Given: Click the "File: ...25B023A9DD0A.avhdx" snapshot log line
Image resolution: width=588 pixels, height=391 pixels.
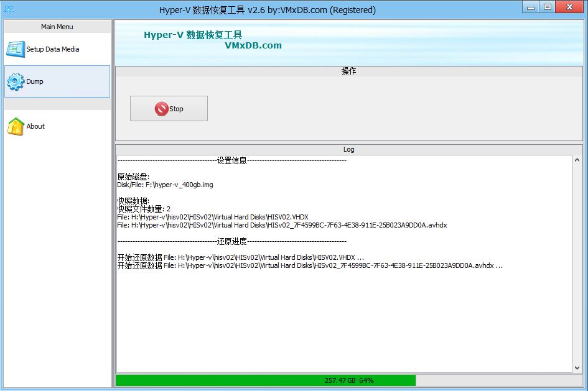Looking at the screenshot, I should (x=282, y=225).
